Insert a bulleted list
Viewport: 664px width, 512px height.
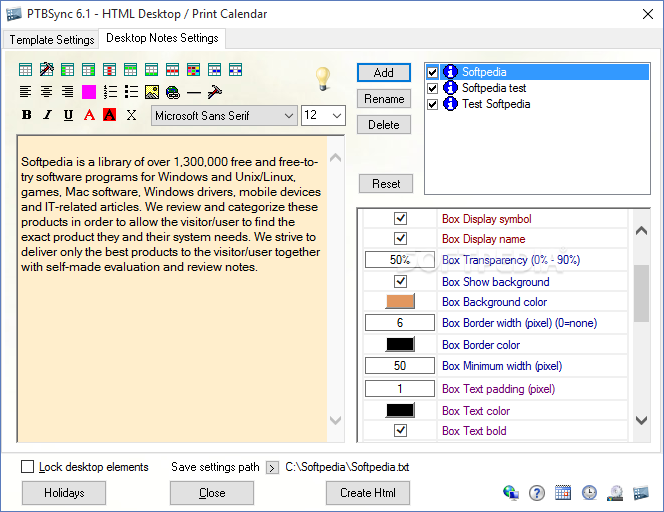pyautogui.click(x=131, y=91)
